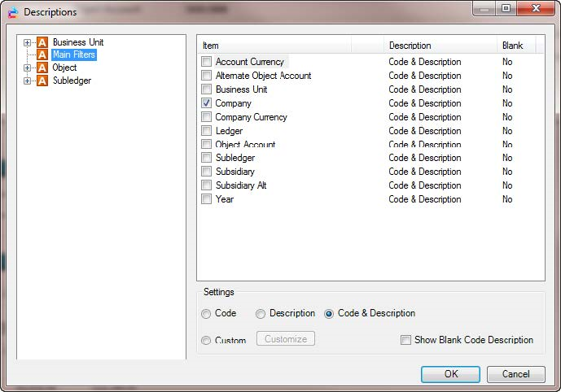Expand the Business Unit tree node
The image size is (561, 392).
(x=28, y=42)
